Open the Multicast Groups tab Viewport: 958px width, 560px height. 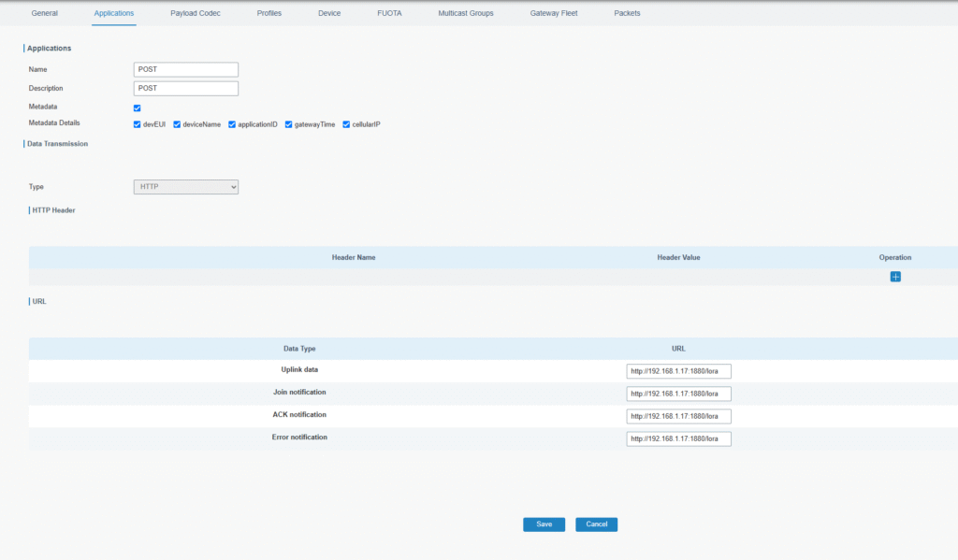466,13
